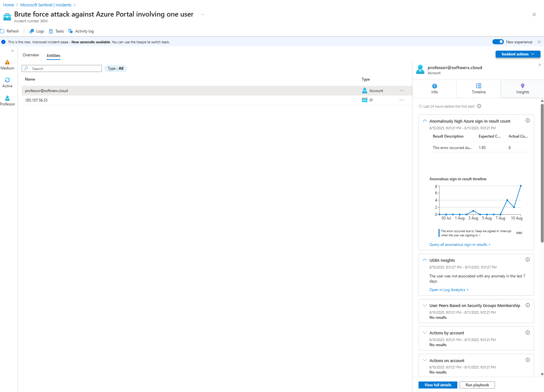Click the incident briefcase icon by the title
Viewport: 544px width, 392px height.
point(7,17)
